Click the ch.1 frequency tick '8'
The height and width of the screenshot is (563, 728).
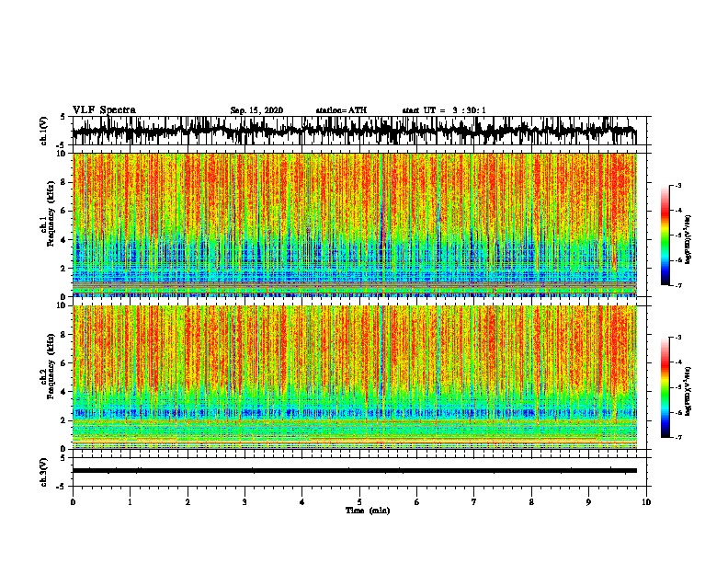[64, 182]
